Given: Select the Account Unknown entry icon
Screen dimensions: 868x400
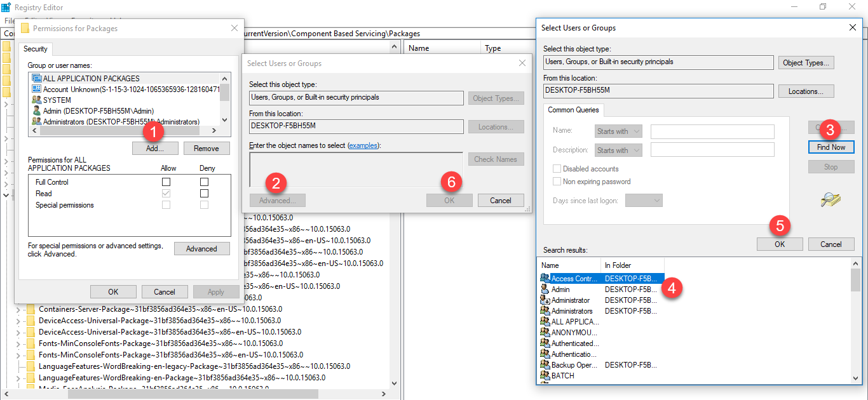Looking at the screenshot, I should tap(37, 89).
